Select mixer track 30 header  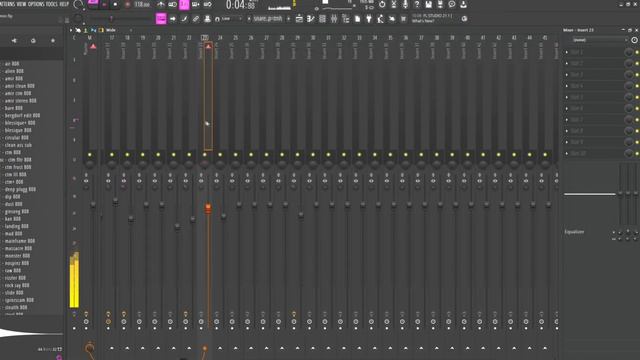point(313,38)
